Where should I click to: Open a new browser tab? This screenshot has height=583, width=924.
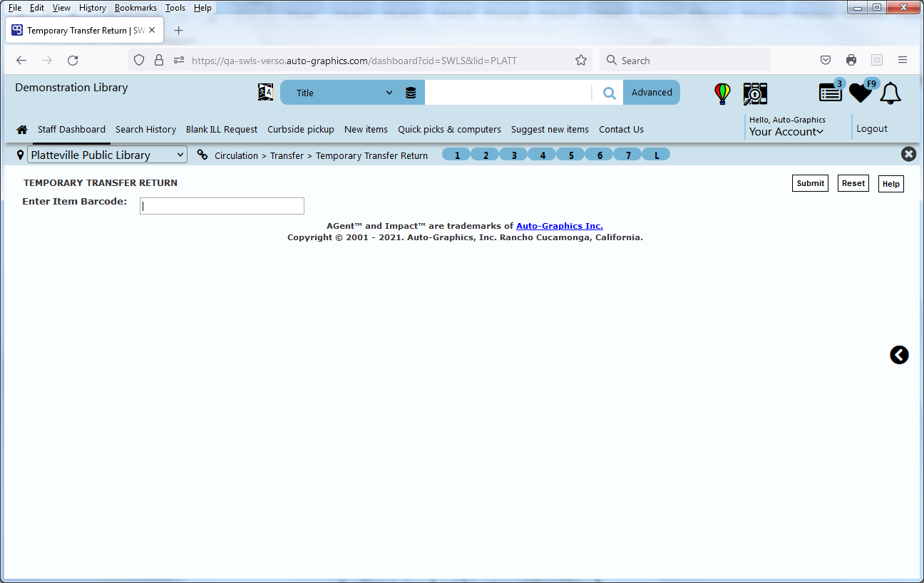point(179,31)
